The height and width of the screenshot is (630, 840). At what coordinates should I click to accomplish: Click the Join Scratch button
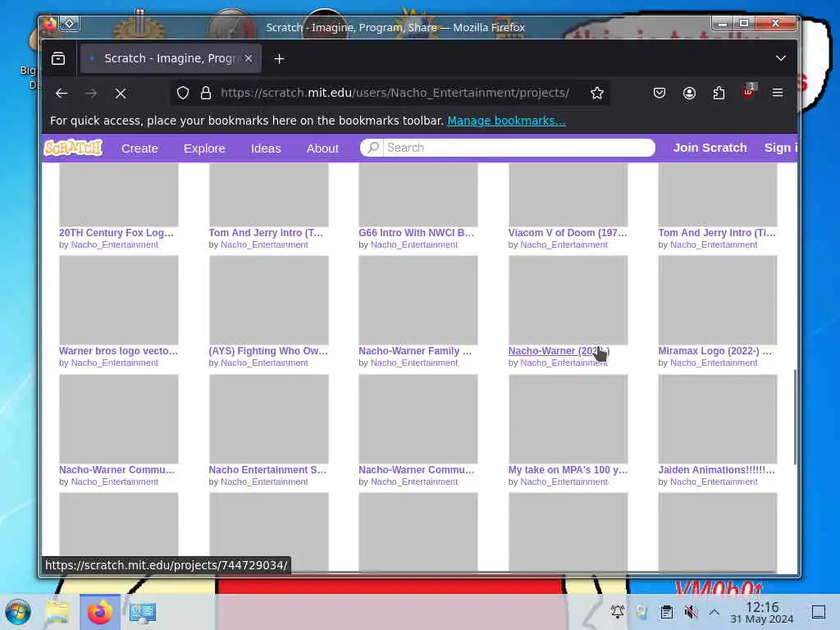pos(710,148)
